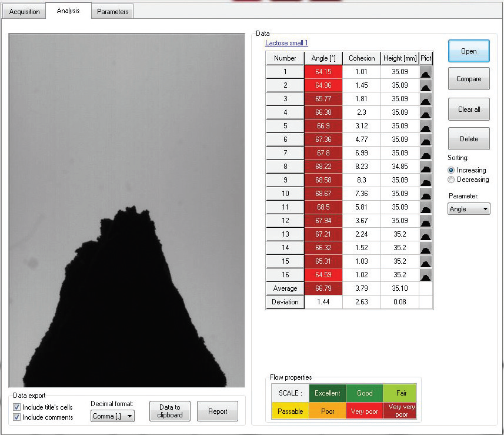Click the Excellent dark green scale swatch

pos(328,393)
